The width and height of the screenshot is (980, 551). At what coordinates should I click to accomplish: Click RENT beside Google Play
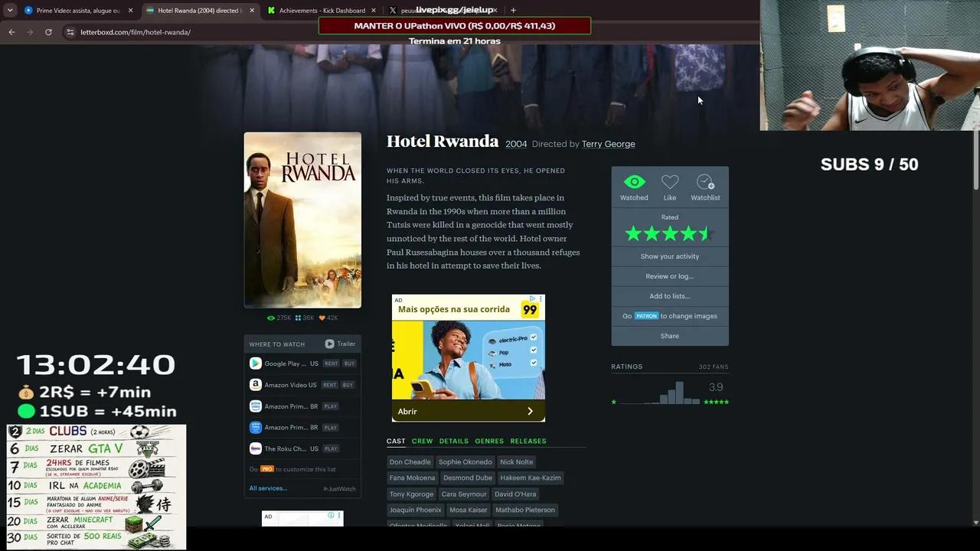pyautogui.click(x=331, y=364)
